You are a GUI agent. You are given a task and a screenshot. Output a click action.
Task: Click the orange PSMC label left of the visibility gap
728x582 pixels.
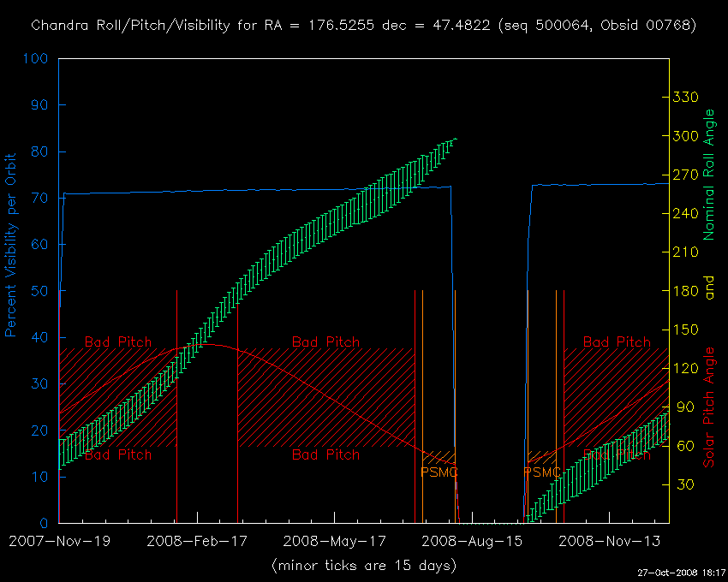click(439, 472)
